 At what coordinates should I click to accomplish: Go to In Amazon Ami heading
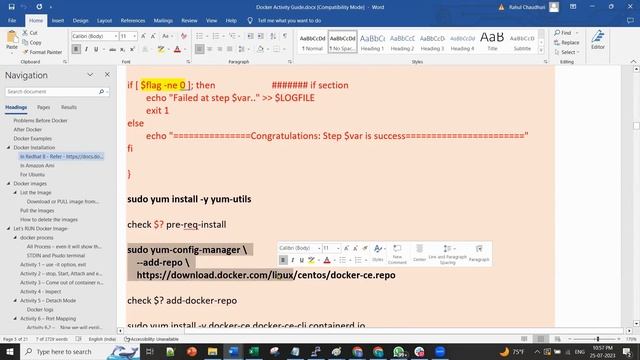tap(37, 165)
